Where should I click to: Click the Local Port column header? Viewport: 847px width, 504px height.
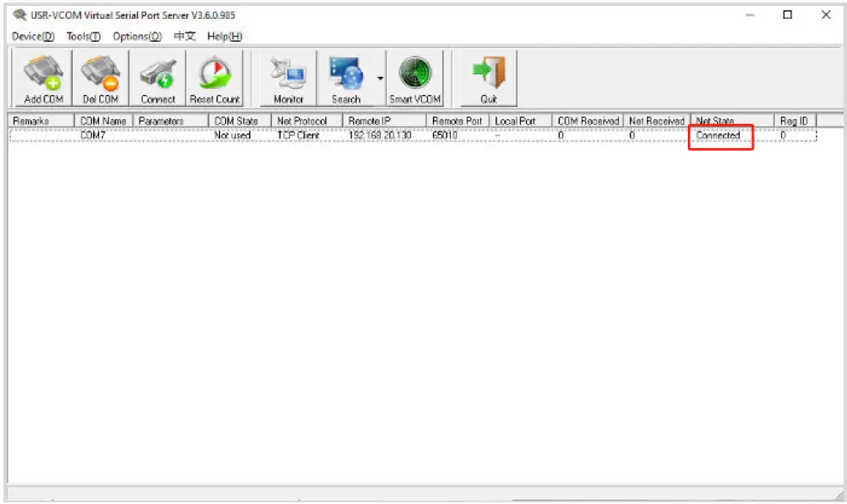point(520,121)
